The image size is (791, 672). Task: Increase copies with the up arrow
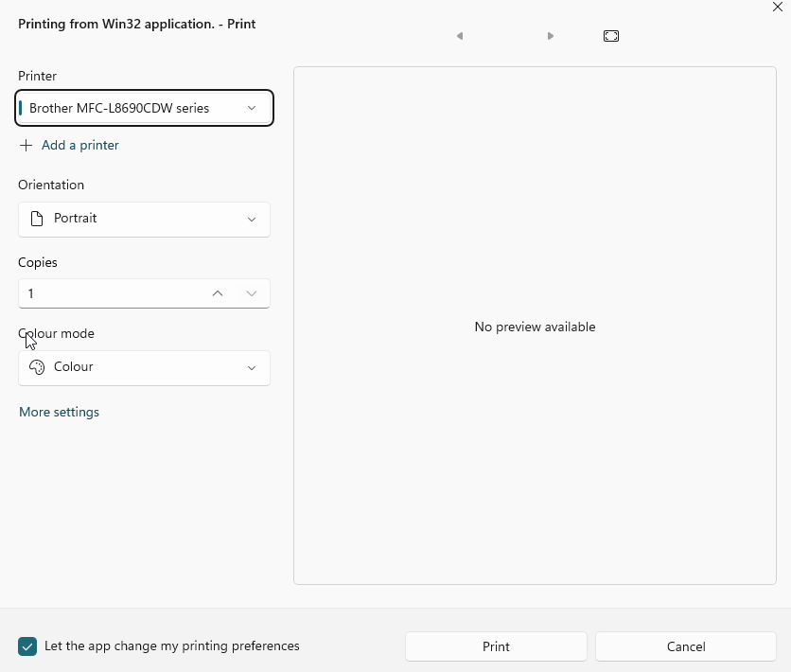[218, 293]
